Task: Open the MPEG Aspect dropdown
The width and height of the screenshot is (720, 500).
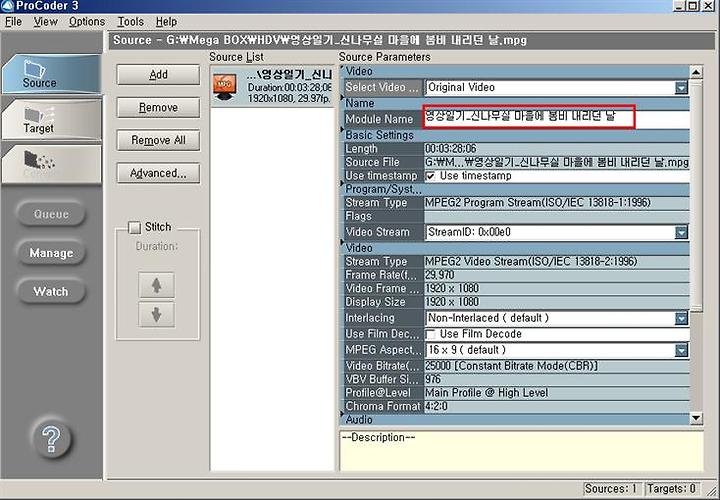Action: [681, 350]
